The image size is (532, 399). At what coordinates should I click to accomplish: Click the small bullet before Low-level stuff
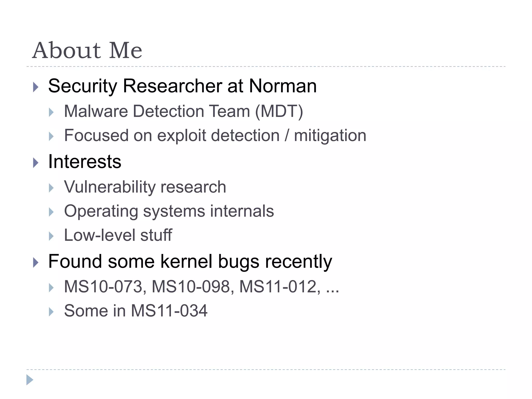point(51,236)
